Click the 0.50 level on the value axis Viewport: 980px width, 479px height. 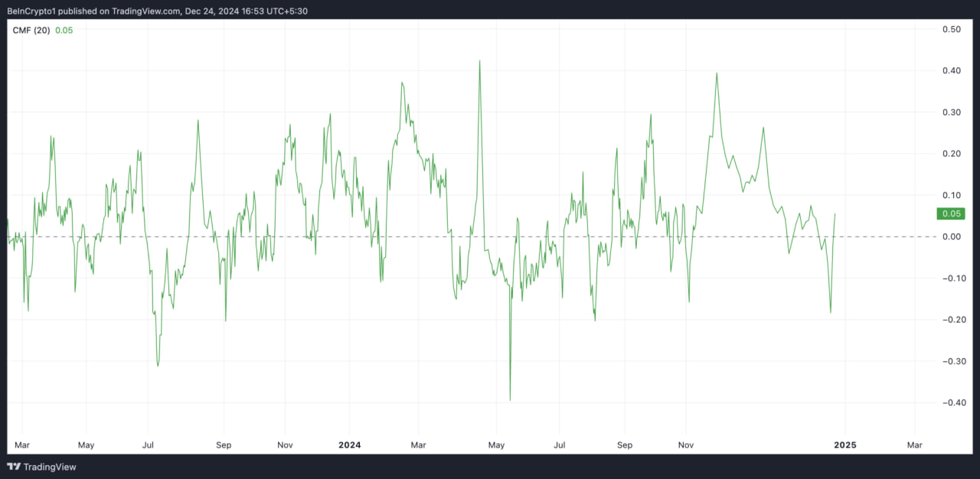951,29
